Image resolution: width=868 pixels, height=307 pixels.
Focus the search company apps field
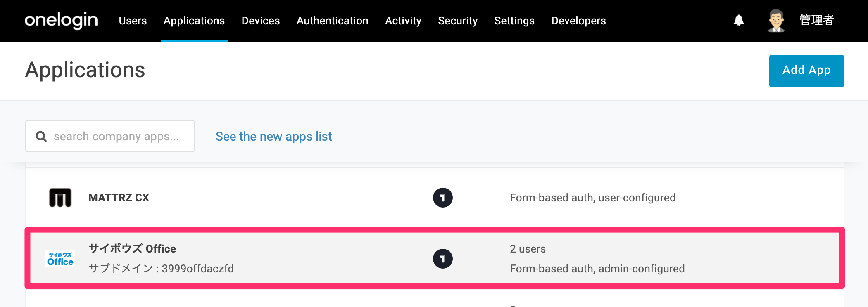(x=110, y=136)
